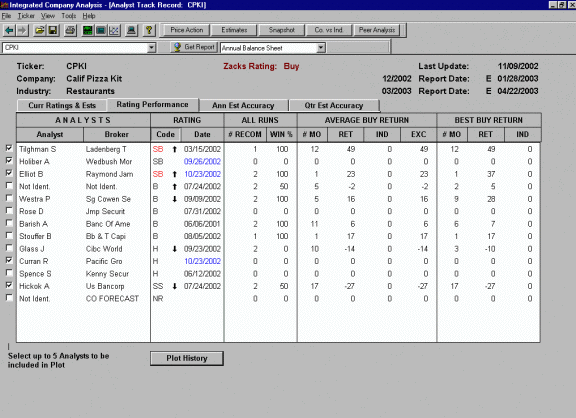576x418 pixels.
Task: Uncheck the Tilghman S analyst checkbox
Action: point(9,148)
